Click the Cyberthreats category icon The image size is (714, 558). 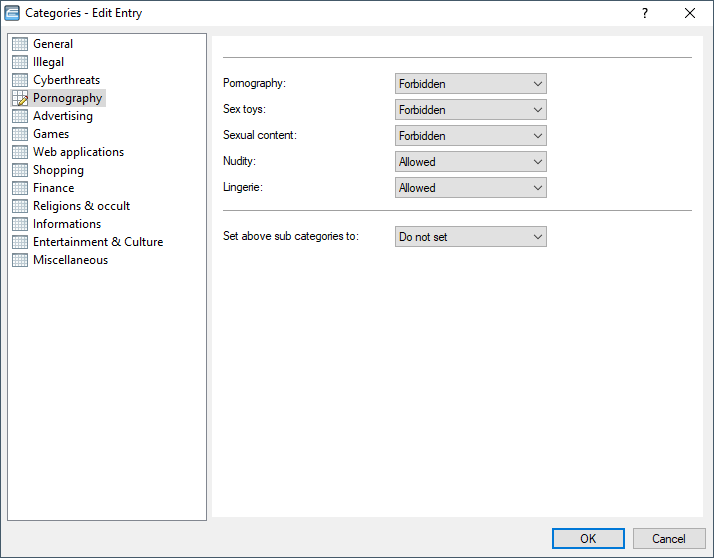(x=20, y=80)
